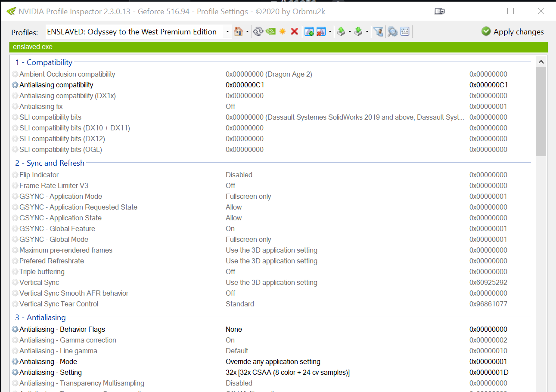The height and width of the screenshot is (392, 556).
Task: Click the hex value 0x60925292 for Vertical Sync
Action: (488, 283)
